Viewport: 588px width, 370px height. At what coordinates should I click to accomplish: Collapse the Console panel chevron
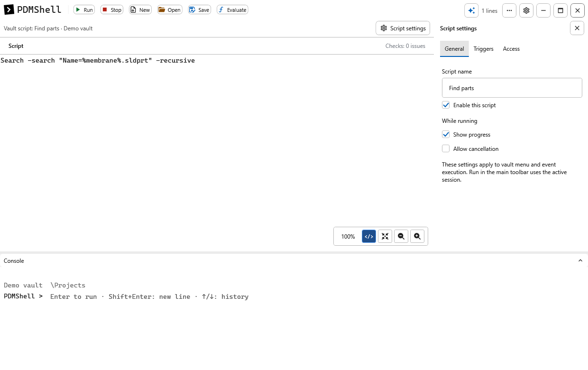580,260
